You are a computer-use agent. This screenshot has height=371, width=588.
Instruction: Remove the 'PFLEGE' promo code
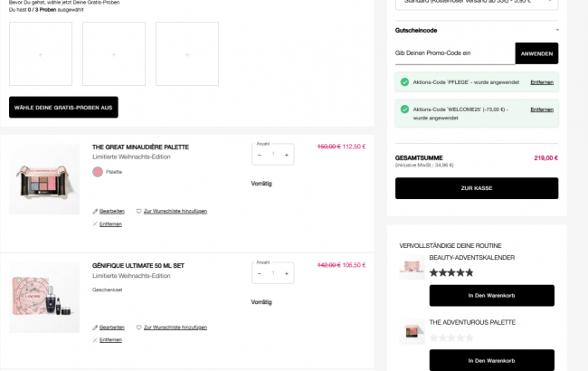point(542,82)
